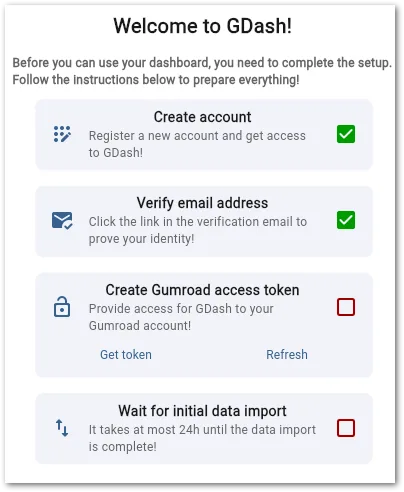The width and height of the screenshot is (404, 492).
Task: Select the Wait for initial data import title
Action: pos(202,411)
